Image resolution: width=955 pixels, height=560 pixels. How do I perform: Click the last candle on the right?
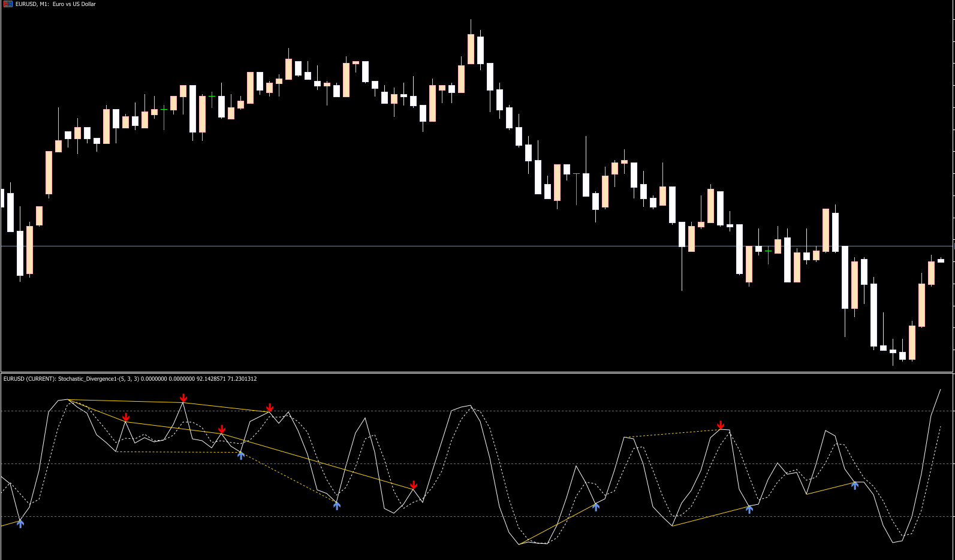pos(941,260)
